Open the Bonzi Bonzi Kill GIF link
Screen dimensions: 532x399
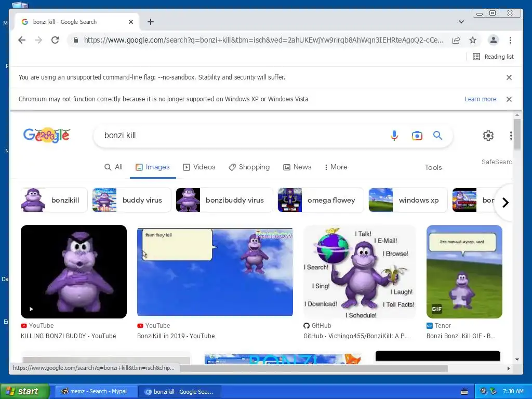[460, 336]
